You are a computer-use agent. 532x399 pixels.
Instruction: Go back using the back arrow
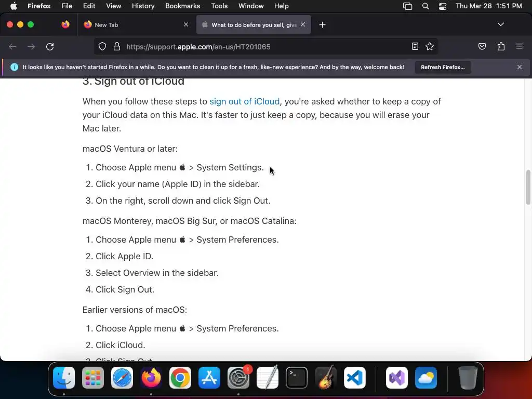click(12, 46)
